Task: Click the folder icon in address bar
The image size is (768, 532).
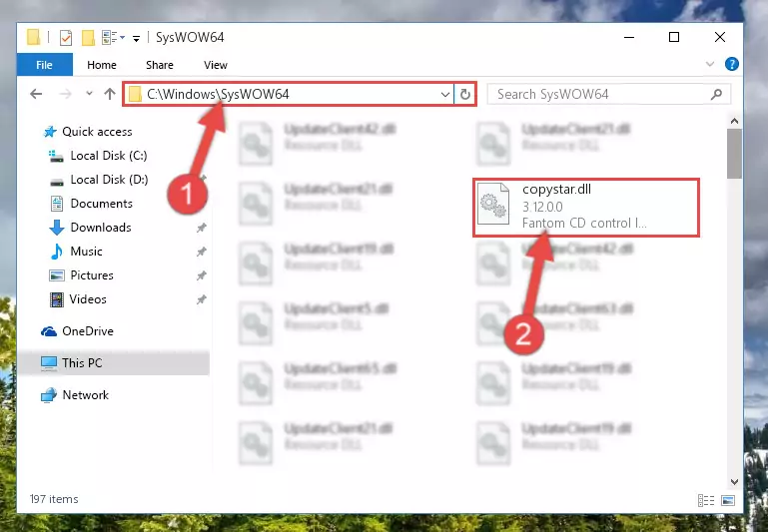Action: 135,94
